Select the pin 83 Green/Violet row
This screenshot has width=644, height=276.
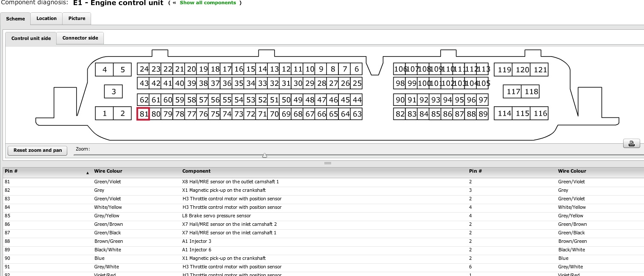(x=323, y=199)
